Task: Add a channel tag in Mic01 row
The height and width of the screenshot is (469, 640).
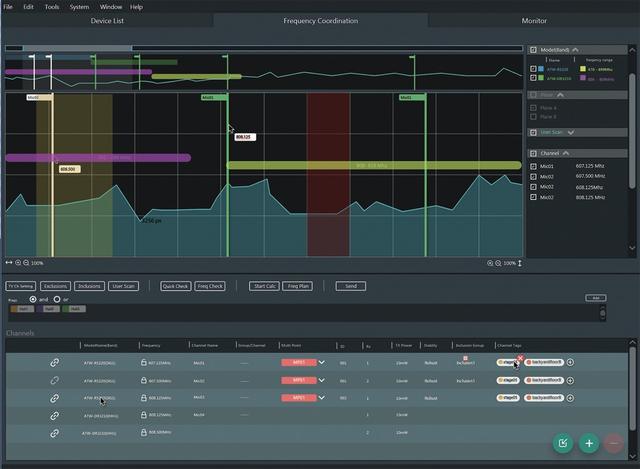Action: (x=570, y=362)
